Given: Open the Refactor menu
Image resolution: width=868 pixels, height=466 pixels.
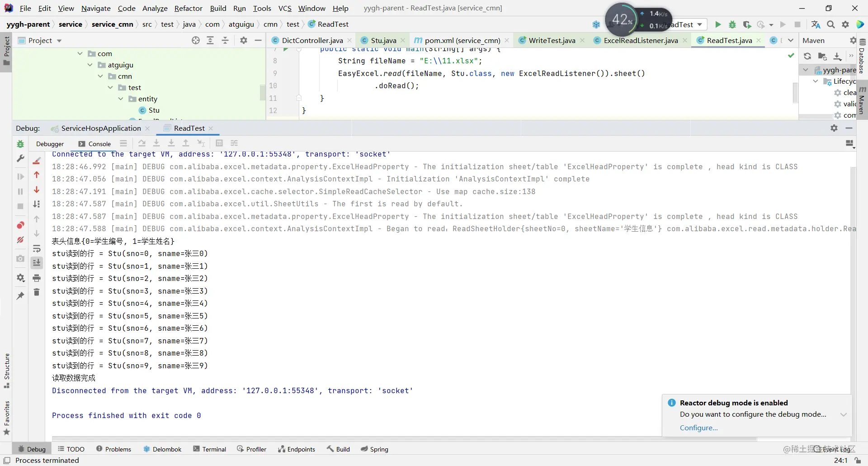Looking at the screenshot, I should click(x=188, y=8).
